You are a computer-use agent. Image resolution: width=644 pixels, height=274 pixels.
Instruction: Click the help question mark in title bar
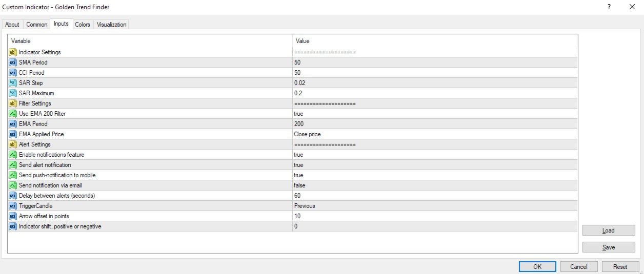[609, 7]
